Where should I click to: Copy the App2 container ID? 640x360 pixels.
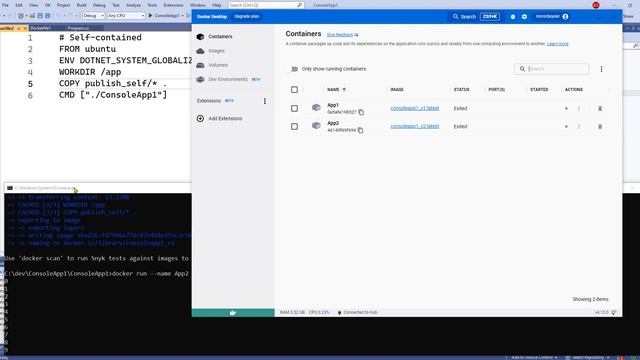tap(360, 131)
